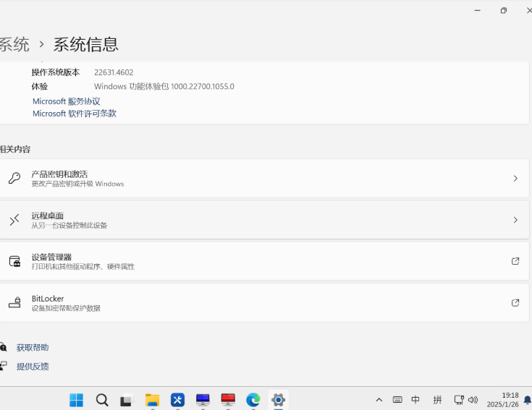Image resolution: width=532 pixels, height=410 pixels.
Task: Open notifications bell icon
Action: [528, 400]
